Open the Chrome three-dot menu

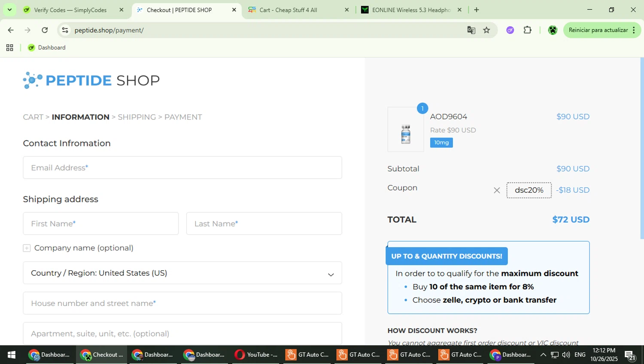pyautogui.click(x=634, y=30)
